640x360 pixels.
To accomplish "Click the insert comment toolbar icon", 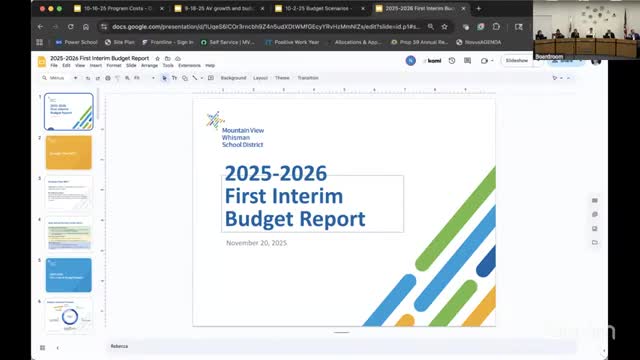I will [x=211, y=78].
